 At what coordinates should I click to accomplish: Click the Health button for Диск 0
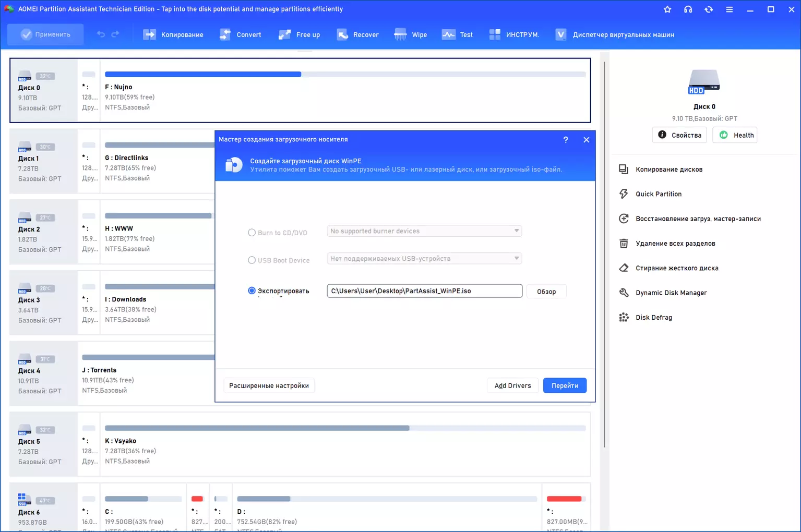[x=735, y=135]
